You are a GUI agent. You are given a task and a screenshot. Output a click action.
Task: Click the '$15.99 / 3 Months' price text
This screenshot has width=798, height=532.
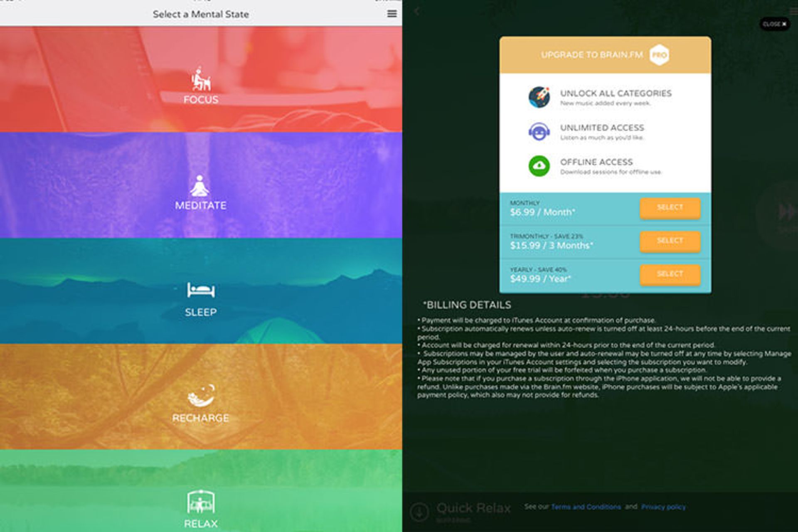pyautogui.click(x=552, y=246)
